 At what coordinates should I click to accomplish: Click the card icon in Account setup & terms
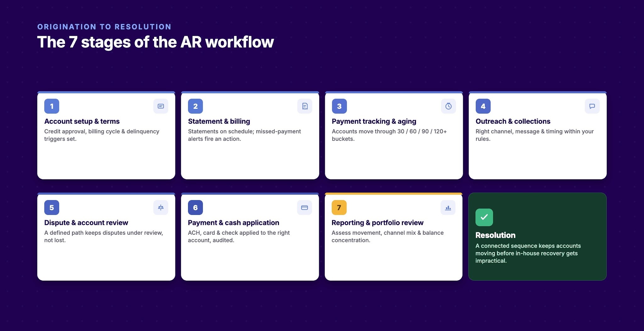click(x=161, y=106)
